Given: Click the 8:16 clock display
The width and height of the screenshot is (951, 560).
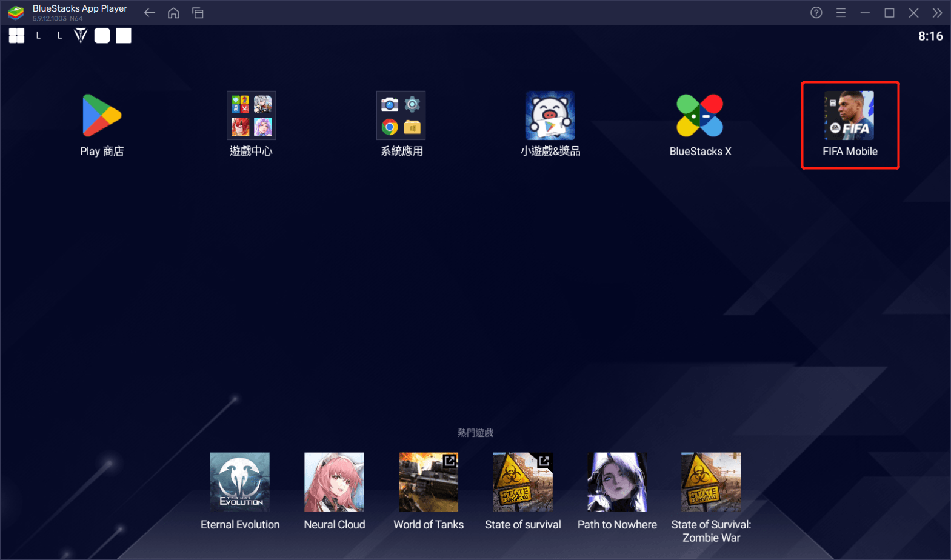Looking at the screenshot, I should tap(930, 36).
